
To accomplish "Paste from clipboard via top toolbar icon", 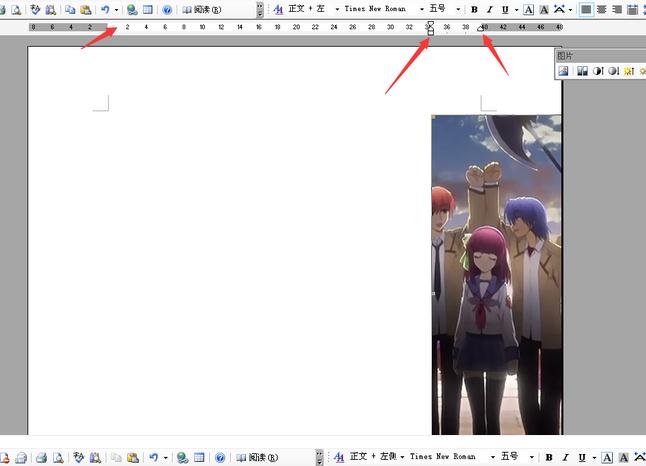I will tap(85, 9).
